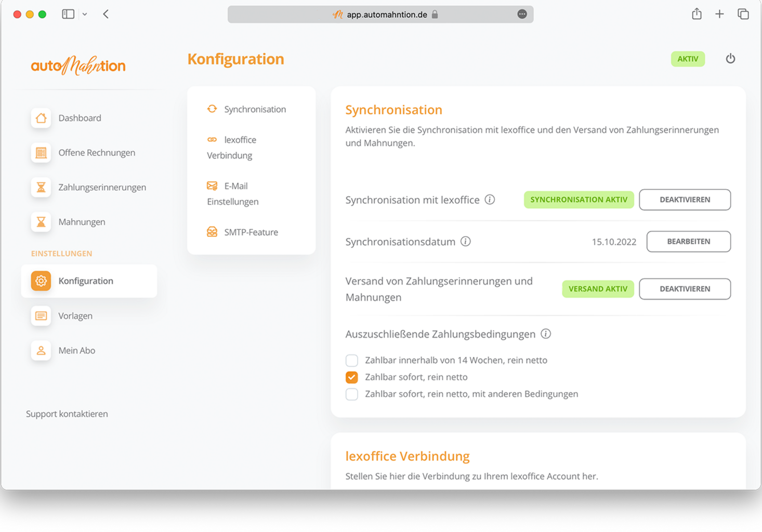Click the Offene Rechnungen invoice icon
Image resolution: width=762 pixels, height=532 pixels.
coord(41,153)
